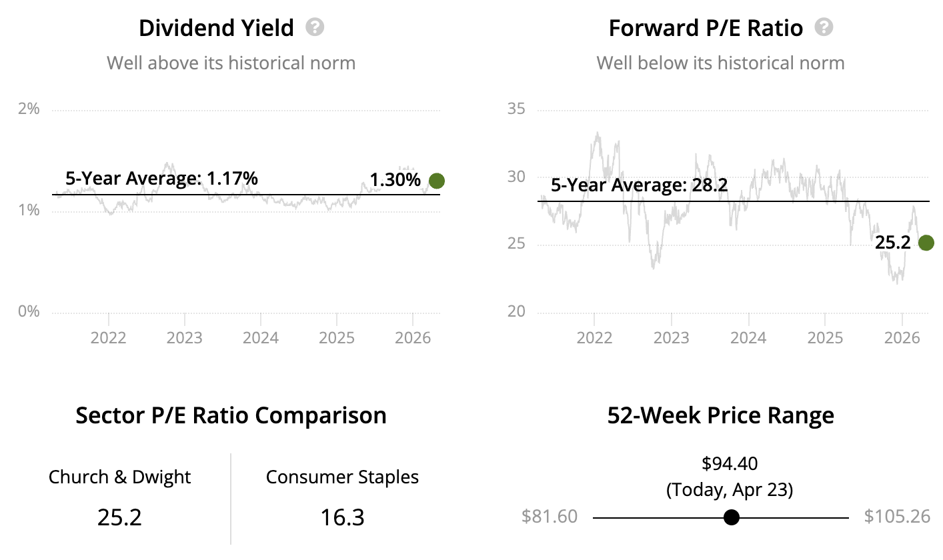Click the Consumer Staples P/E value 16.3
The image size is (943, 560).
coord(343,517)
